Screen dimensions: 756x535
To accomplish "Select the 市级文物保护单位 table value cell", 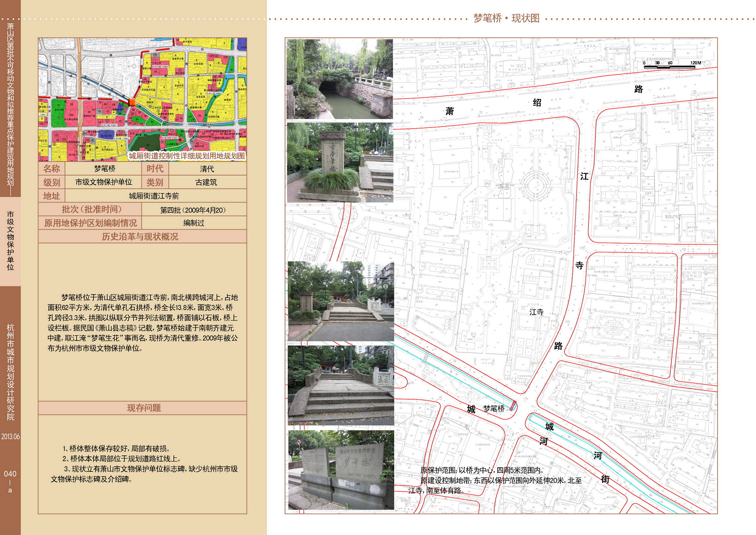I will [104, 182].
